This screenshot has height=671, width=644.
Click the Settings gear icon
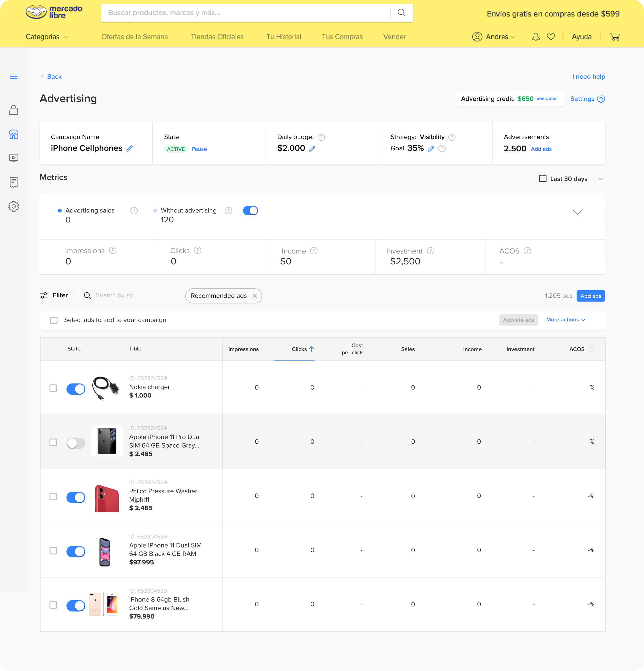click(x=601, y=98)
